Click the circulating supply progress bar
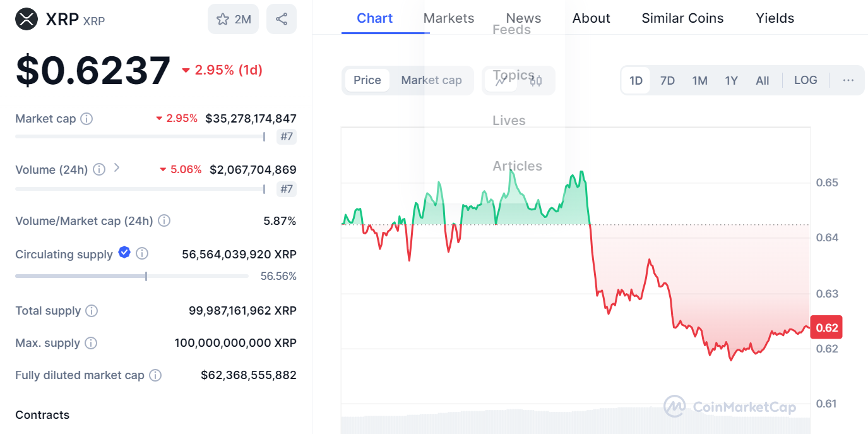Viewport: 868px width, 434px height. (x=131, y=276)
